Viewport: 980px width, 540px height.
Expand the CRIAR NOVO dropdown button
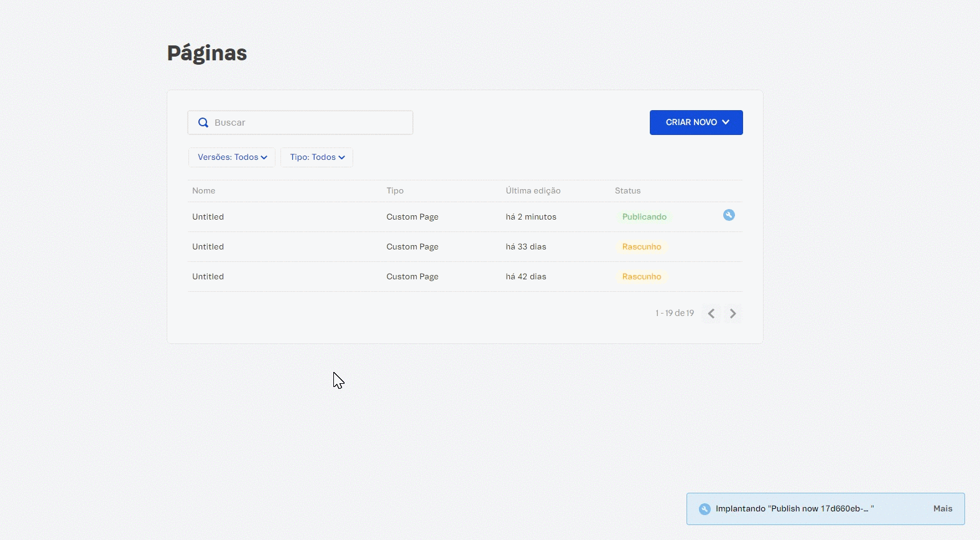pos(696,123)
